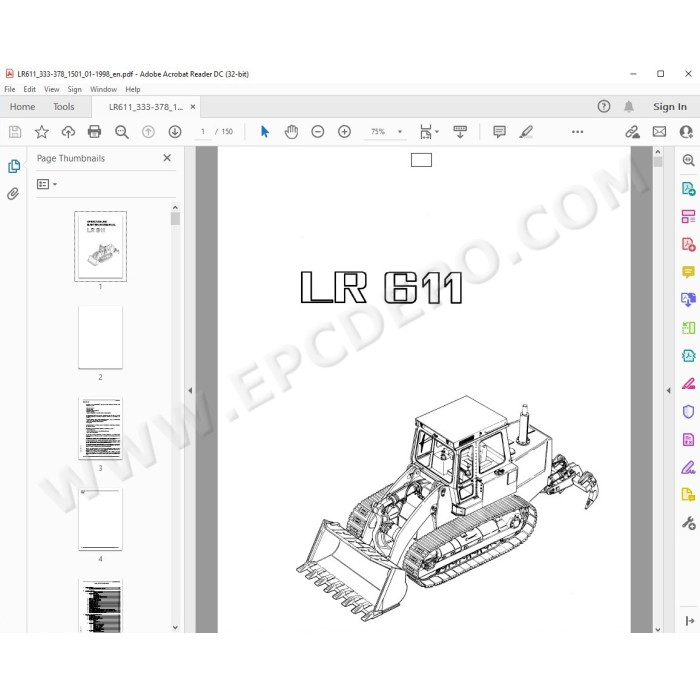Open Organize Pages pink layout icon
The image size is (700, 700).
[688, 217]
